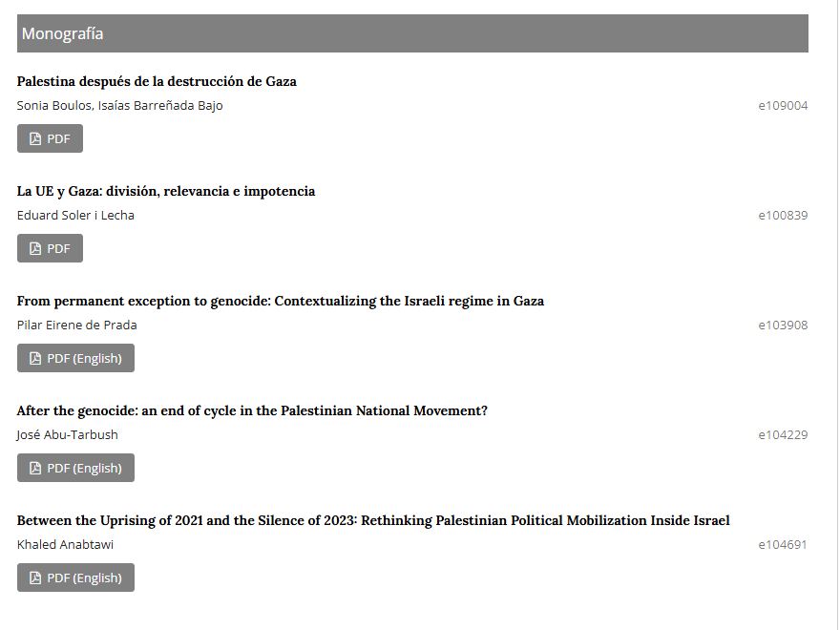Click the Monografía section header
The height and width of the screenshot is (630, 840).
tap(412, 33)
